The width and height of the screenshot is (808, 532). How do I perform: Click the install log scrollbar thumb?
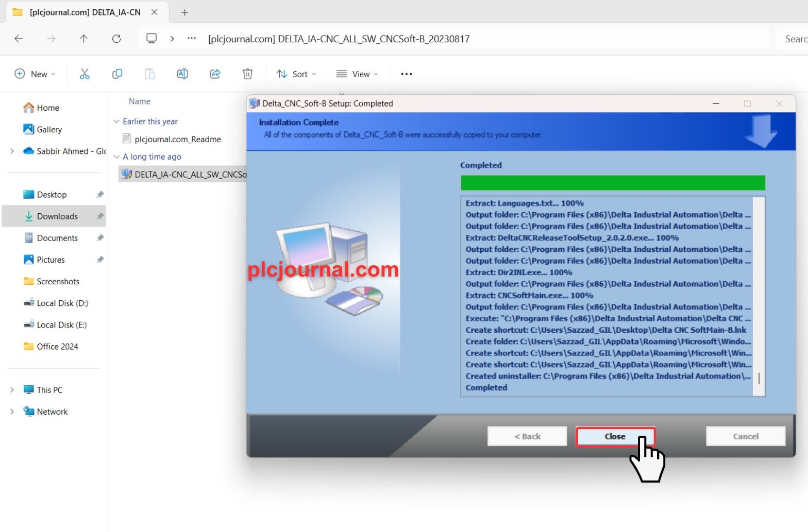coord(759,378)
